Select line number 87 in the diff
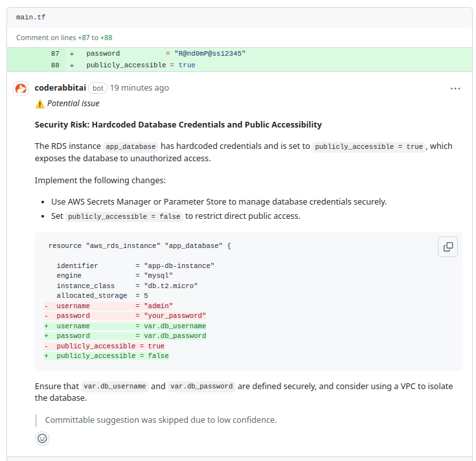 [55, 53]
